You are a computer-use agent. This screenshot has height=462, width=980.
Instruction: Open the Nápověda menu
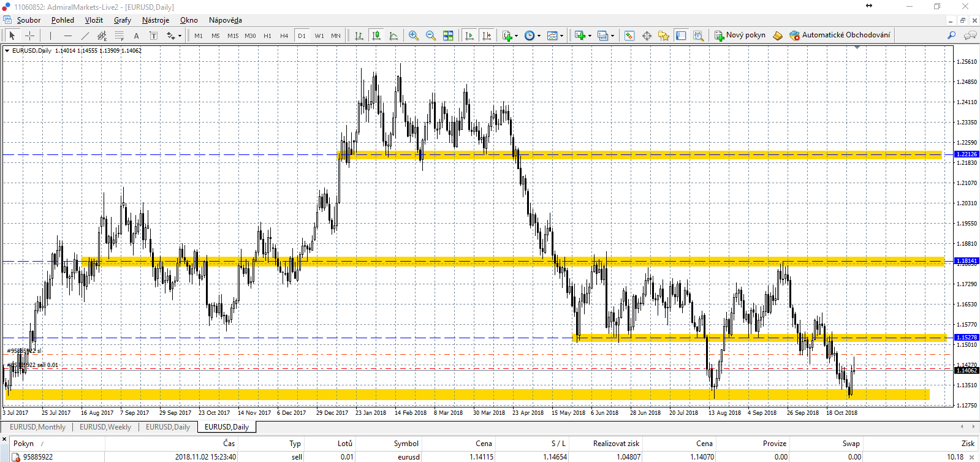[x=226, y=20]
